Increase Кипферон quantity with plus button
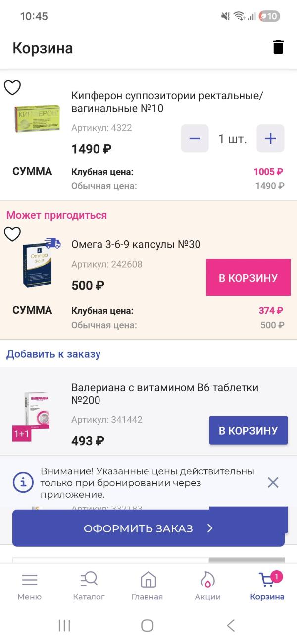Screen dimensions: 297x644 coord(270,138)
